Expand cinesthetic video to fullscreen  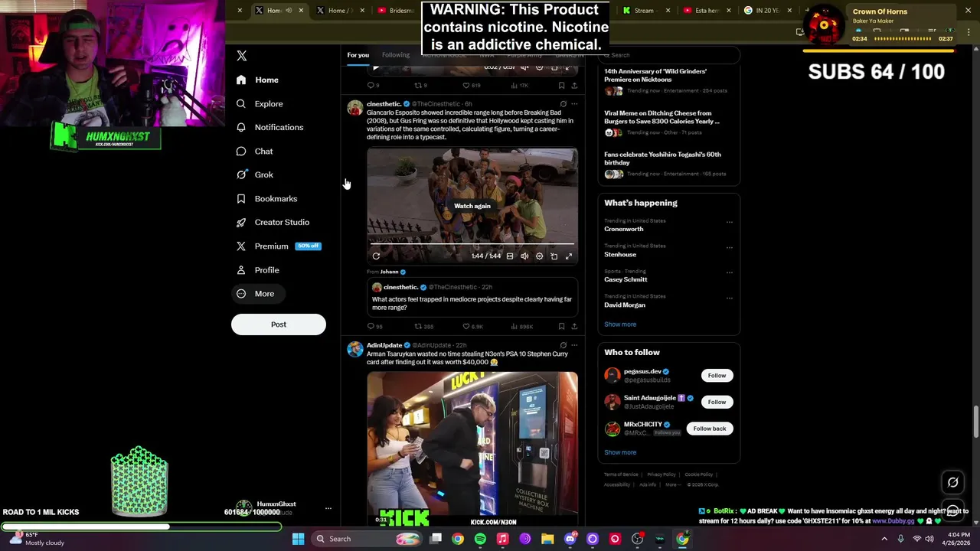click(569, 256)
